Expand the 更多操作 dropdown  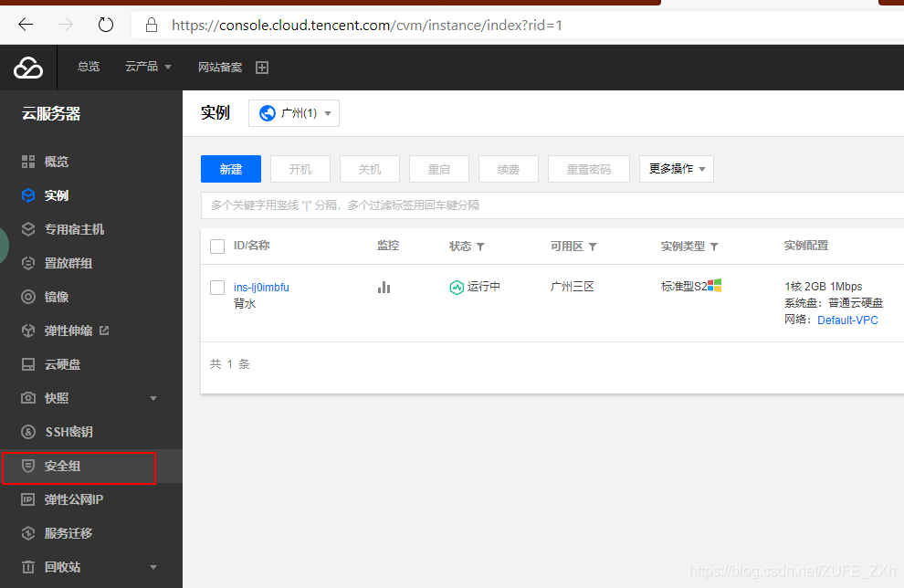coord(677,169)
